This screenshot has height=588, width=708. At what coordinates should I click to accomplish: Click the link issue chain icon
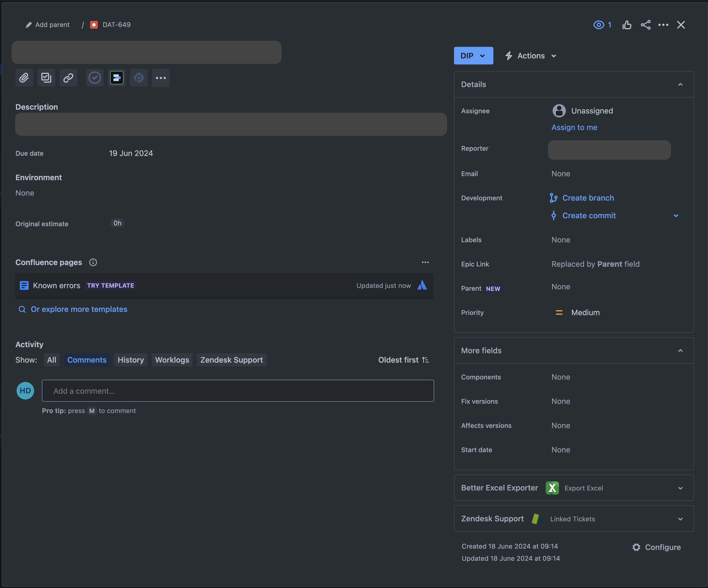68,78
